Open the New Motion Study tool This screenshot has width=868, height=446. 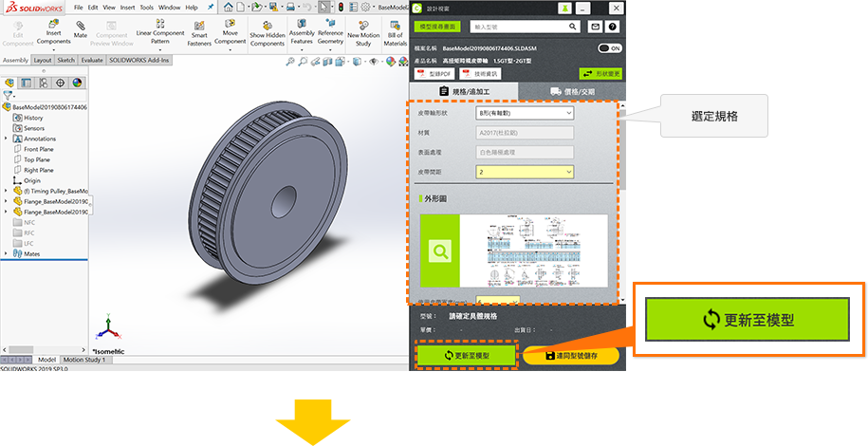click(x=365, y=27)
